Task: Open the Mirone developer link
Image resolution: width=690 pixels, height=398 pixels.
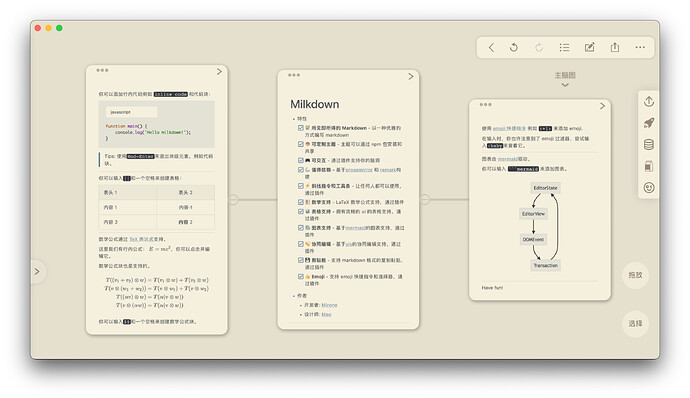Action: coord(329,305)
